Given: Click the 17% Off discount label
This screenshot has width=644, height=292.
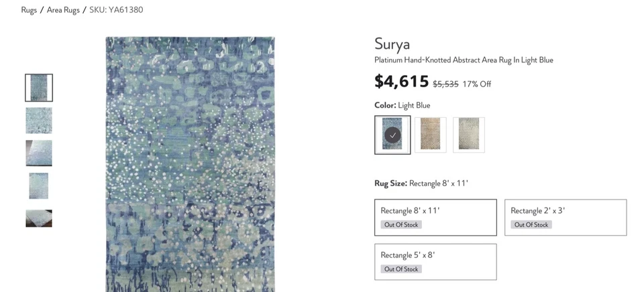Looking at the screenshot, I should 477,84.
